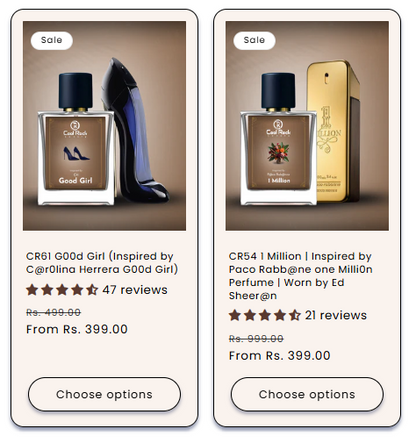Click the star rating icons beside 21 reviews

265,315
